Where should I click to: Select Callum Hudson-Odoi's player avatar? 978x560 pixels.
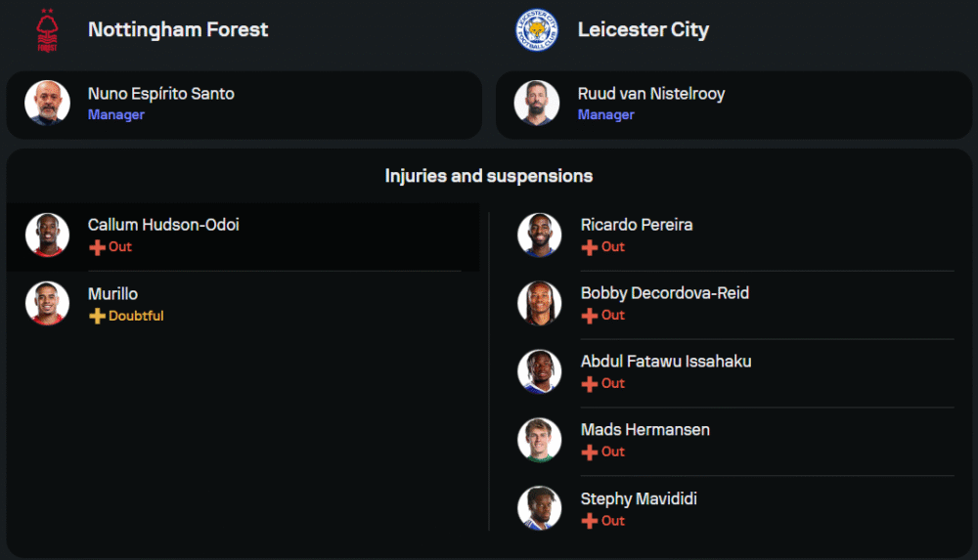47,235
